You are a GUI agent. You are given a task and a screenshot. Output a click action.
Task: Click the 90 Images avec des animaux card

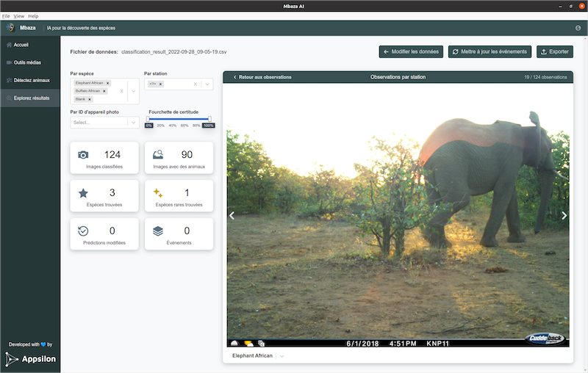[x=179, y=158]
